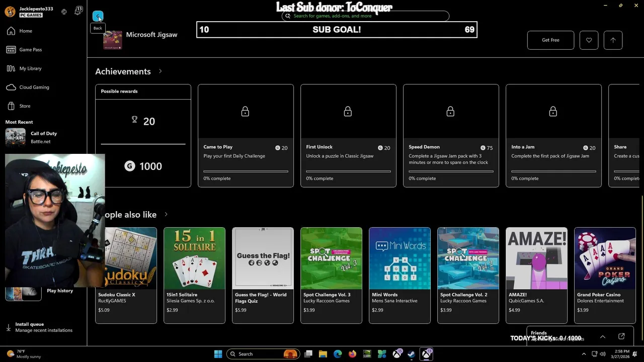Click the taskbar Search box
The image size is (644, 362).
coord(263,354)
